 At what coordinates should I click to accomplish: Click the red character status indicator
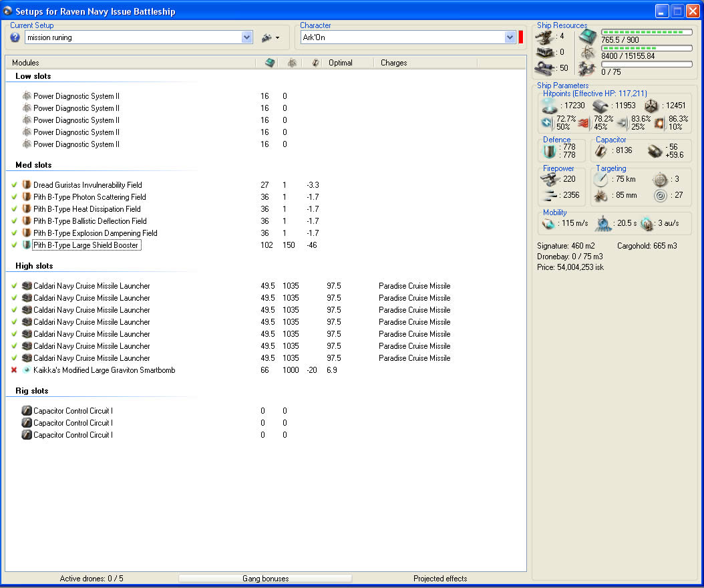(521, 37)
